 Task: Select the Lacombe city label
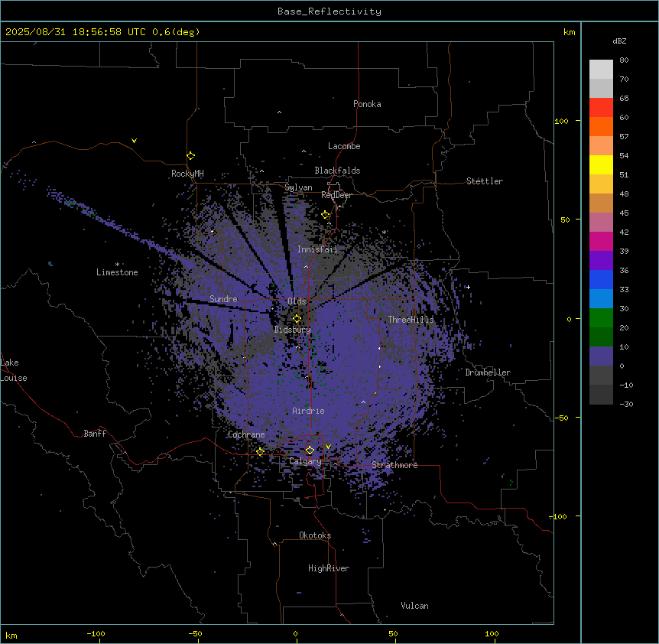click(x=344, y=146)
